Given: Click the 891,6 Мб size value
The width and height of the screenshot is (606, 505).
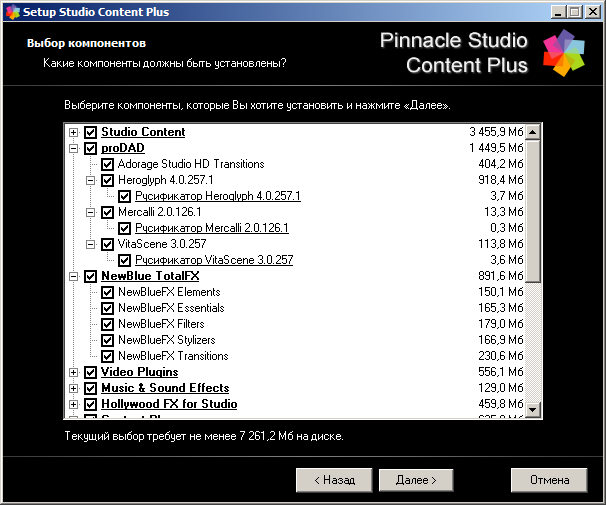Looking at the screenshot, I should point(500,276).
